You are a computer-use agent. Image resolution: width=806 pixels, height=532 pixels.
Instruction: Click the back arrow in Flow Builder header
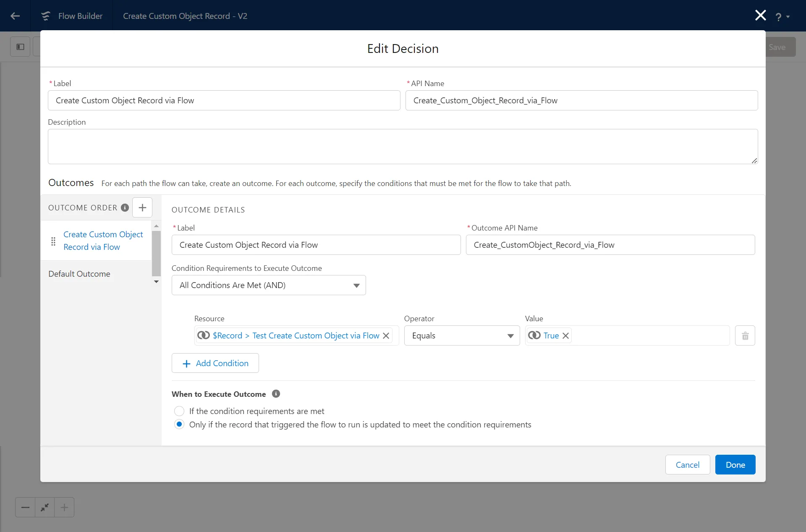pos(15,16)
